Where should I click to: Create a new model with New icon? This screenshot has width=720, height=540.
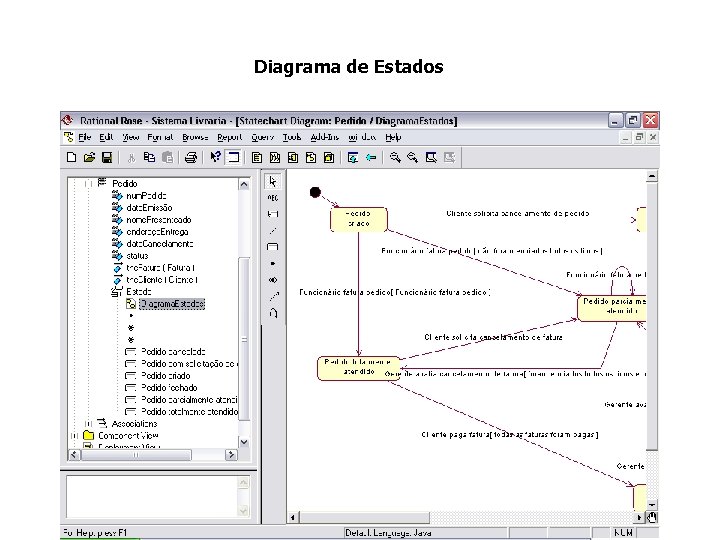pyautogui.click(x=71, y=158)
